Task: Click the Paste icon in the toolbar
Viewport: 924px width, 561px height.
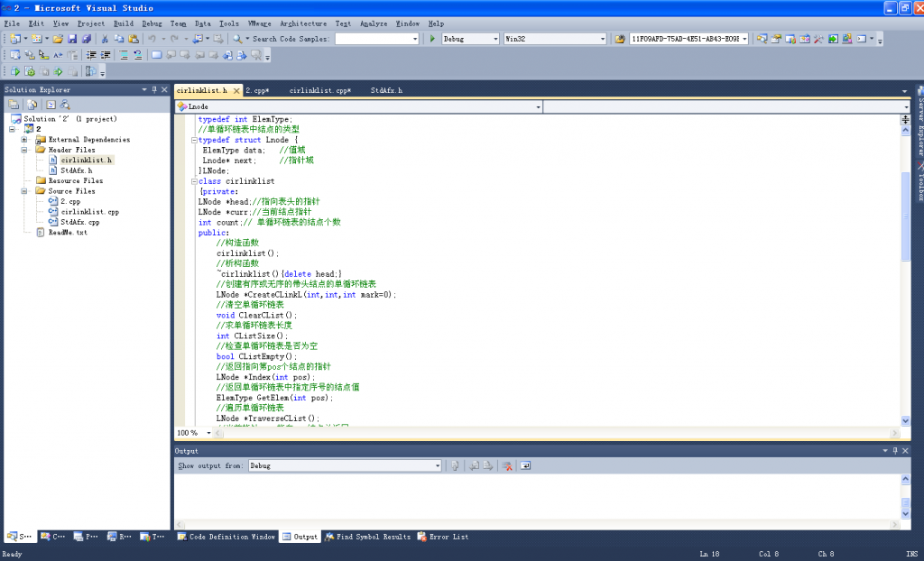Action: click(134, 39)
